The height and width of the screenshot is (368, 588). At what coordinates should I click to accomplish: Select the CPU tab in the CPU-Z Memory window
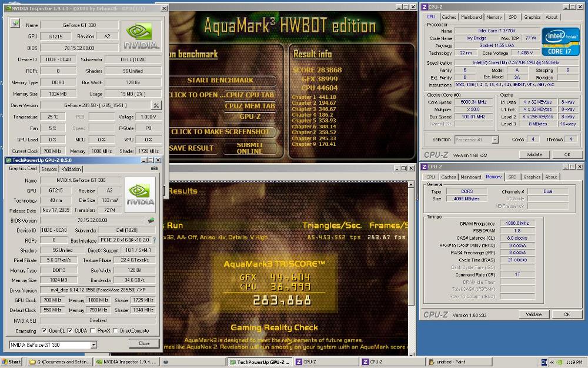point(430,177)
